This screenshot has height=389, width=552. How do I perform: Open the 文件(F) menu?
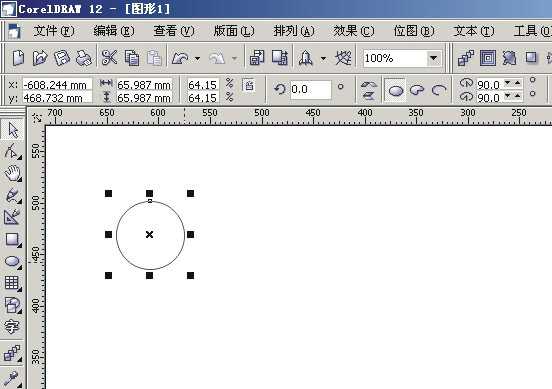point(54,31)
